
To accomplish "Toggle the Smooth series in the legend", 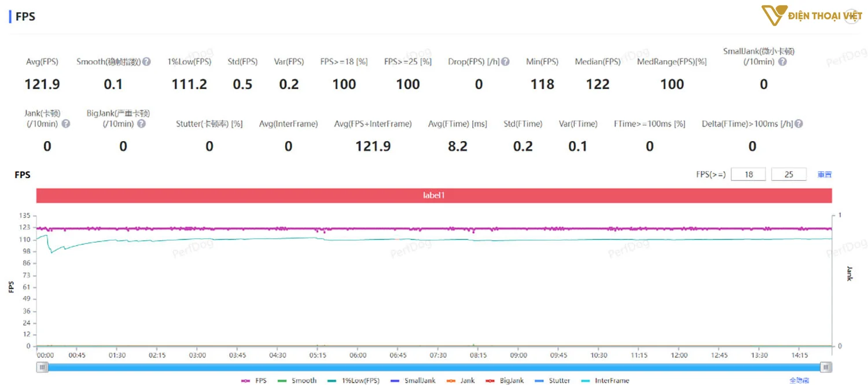I will 297,380.
